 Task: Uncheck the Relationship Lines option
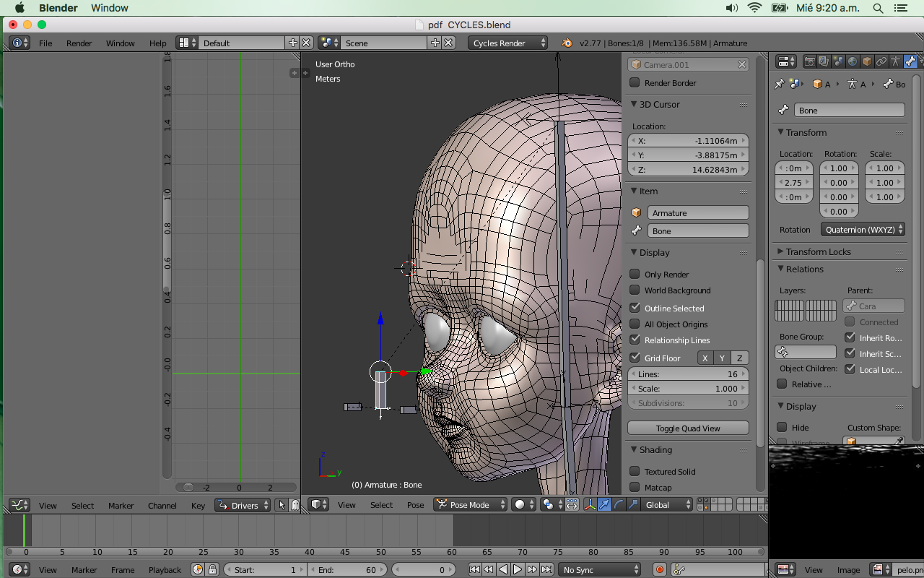pos(635,340)
